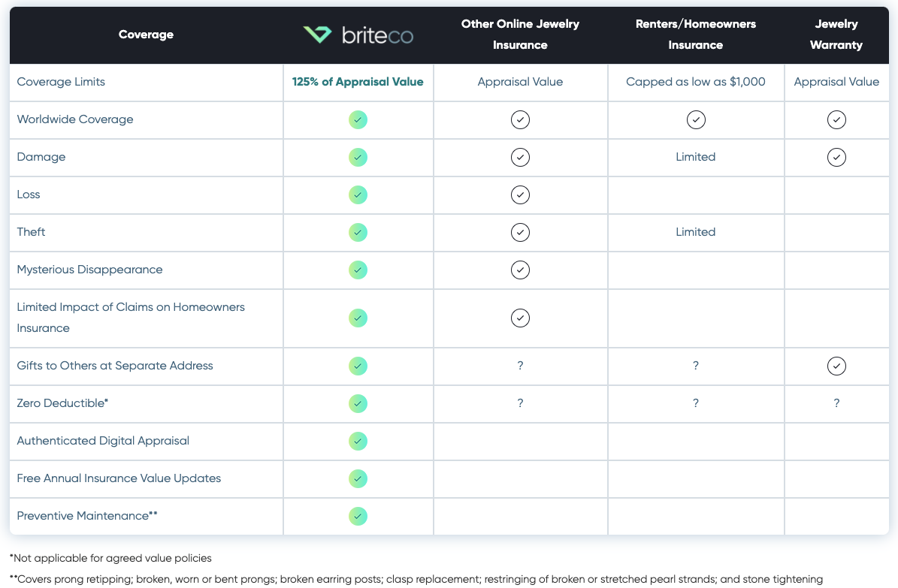The width and height of the screenshot is (898, 588).
Task: Click Other Online Jewelry Insurance header
Action: coord(520,35)
